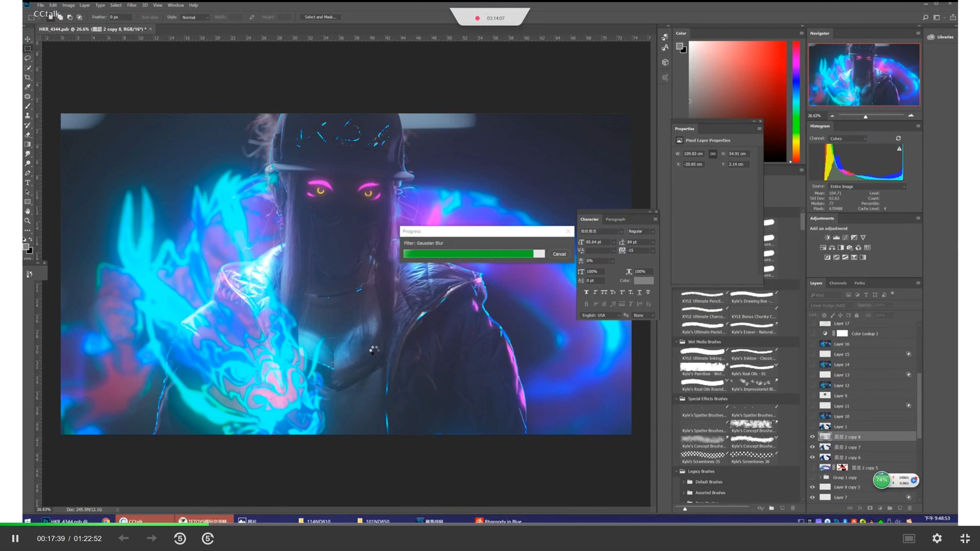Hide Layer 8 copy 3
Image resolution: width=980 pixels, height=551 pixels.
coord(812,487)
